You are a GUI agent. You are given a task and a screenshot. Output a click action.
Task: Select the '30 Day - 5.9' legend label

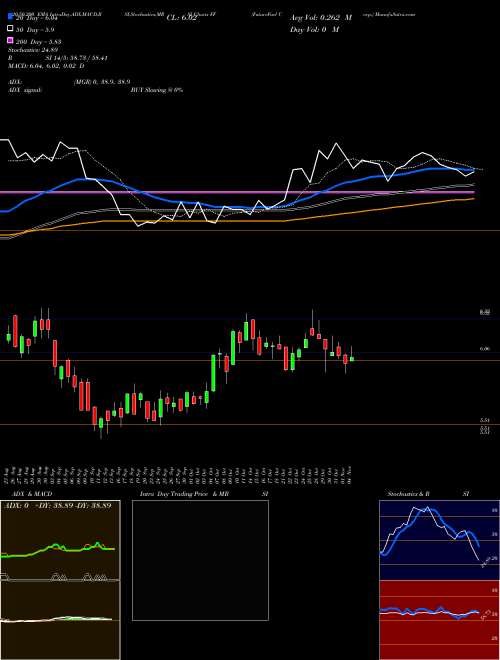pos(35,30)
